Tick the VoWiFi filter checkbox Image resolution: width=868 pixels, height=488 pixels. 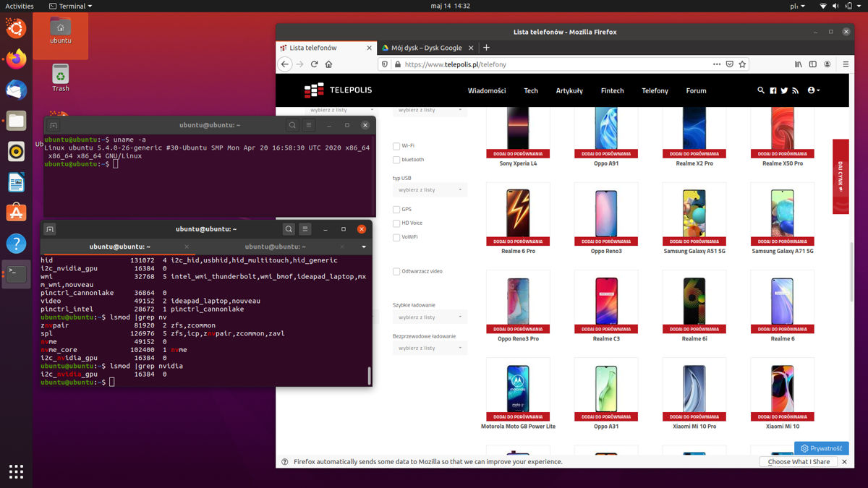(x=396, y=237)
